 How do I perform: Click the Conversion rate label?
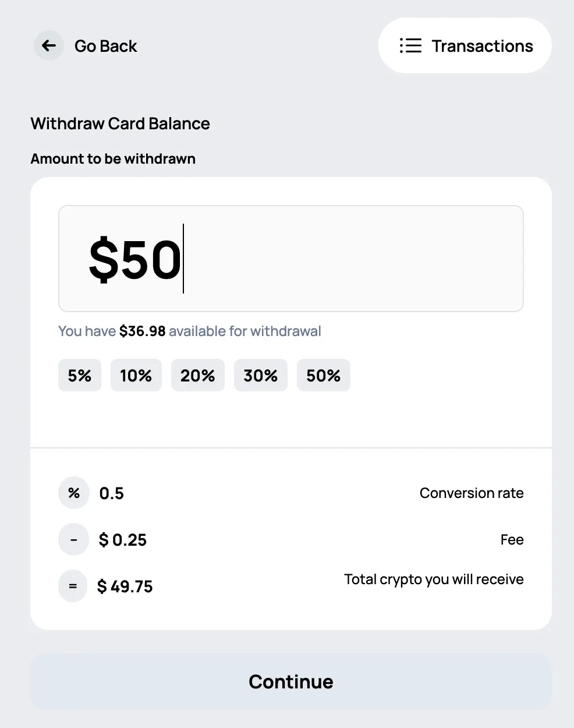pos(472,493)
